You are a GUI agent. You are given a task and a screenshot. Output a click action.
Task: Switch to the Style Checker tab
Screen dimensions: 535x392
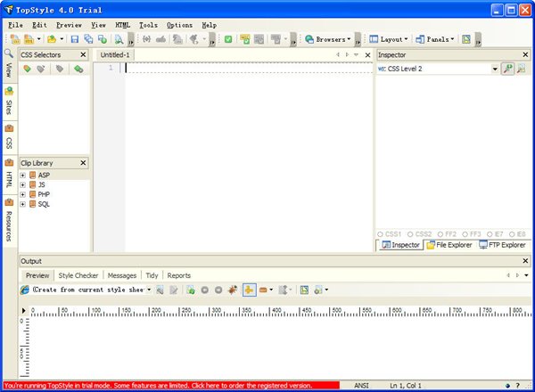[78, 276]
